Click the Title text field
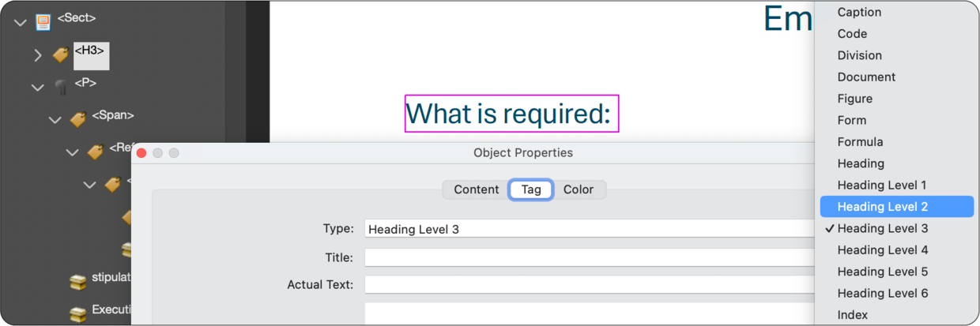The image size is (980, 326). point(589,257)
